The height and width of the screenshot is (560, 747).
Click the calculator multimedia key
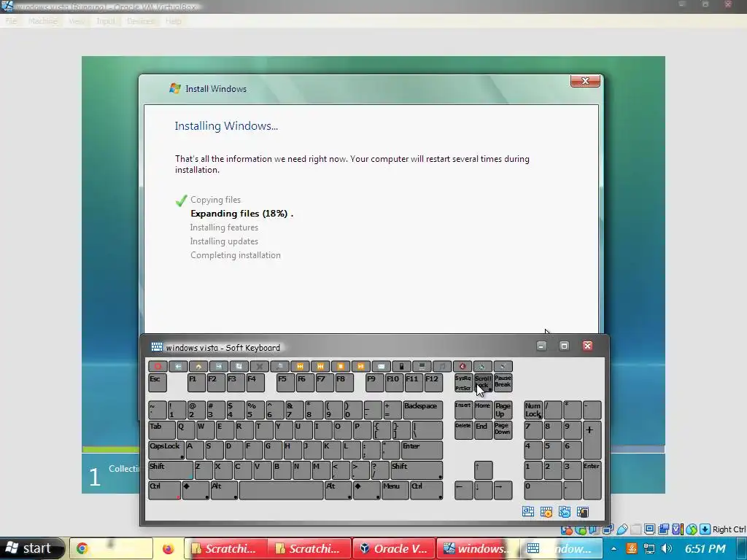pos(401,366)
